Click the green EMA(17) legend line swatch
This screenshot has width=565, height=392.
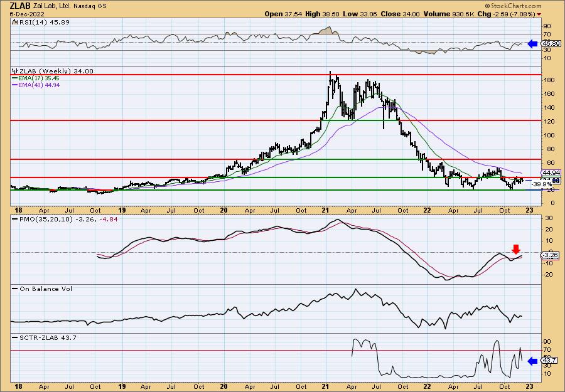[x=15, y=78]
